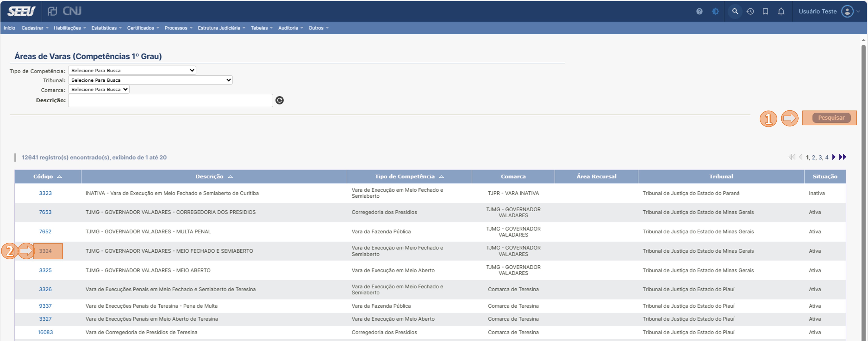Click 'Tribunal de Justiça do Estado do Paraná' cell
This screenshot has width=868, height=341.
[x=691, y=193]
